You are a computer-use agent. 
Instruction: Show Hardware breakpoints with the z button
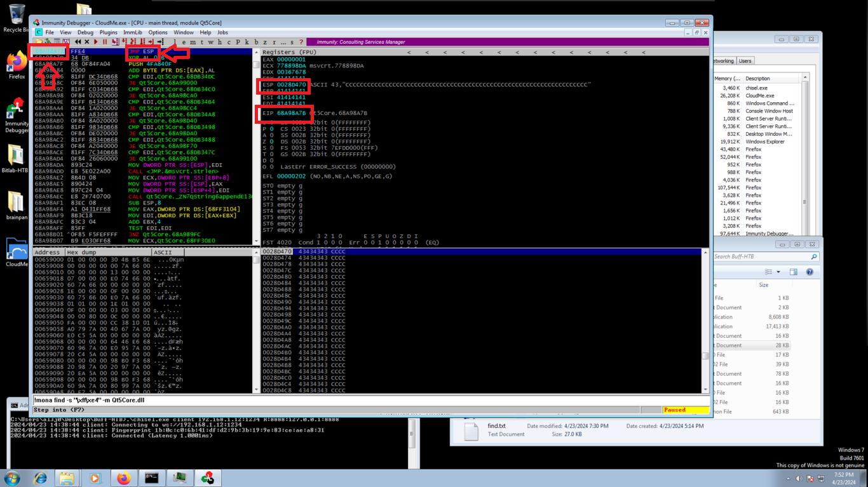pos(265,42)
